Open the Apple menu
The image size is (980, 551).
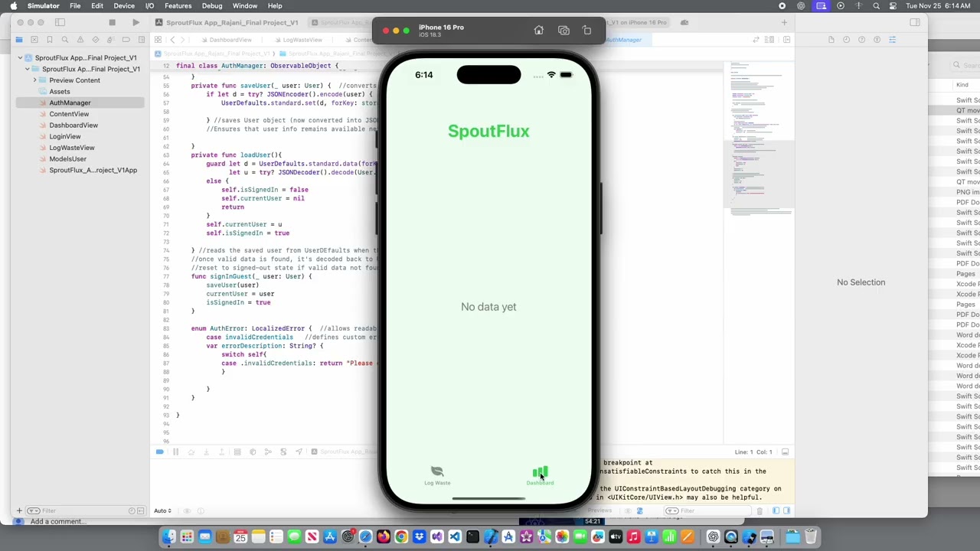[13, 6]
